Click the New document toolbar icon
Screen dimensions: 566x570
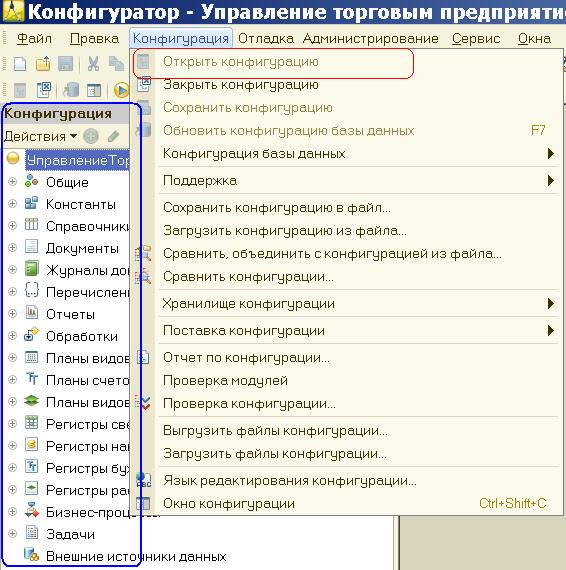pyautogui.click(x=20, y=64)
